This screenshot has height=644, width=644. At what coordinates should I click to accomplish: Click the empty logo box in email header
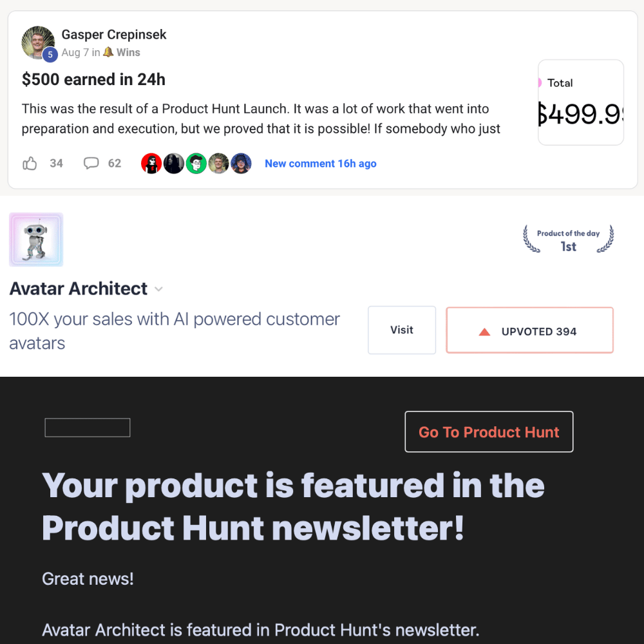[88, 428]
